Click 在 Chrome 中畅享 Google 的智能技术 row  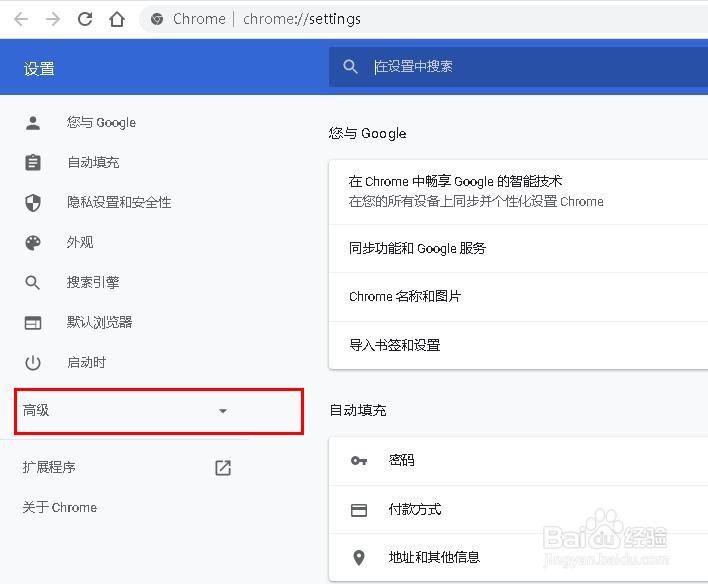(518, 192)
